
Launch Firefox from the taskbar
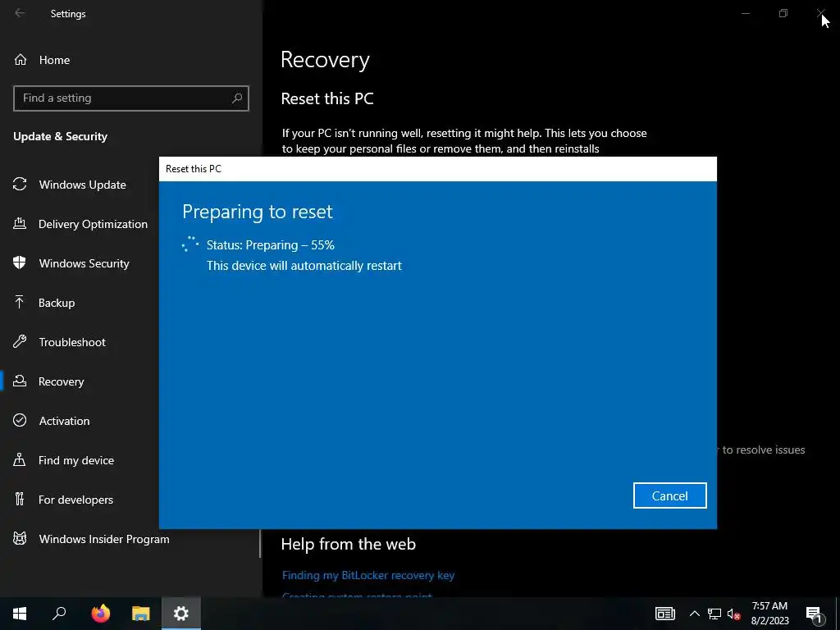100,614
